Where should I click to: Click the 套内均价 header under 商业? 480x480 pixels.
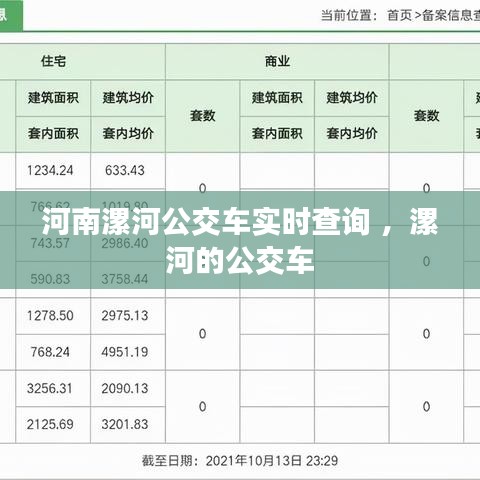tap(352, 134)
